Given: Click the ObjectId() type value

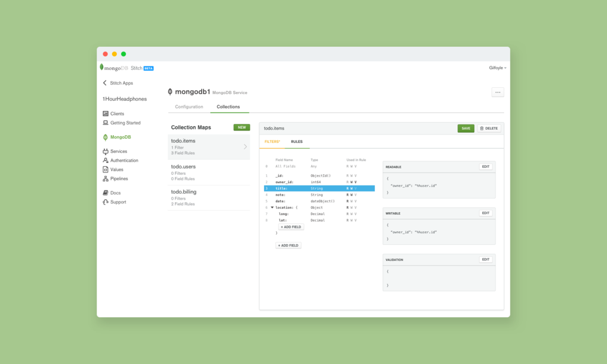Looking at the screenshot, I should [x=320, y=175].
